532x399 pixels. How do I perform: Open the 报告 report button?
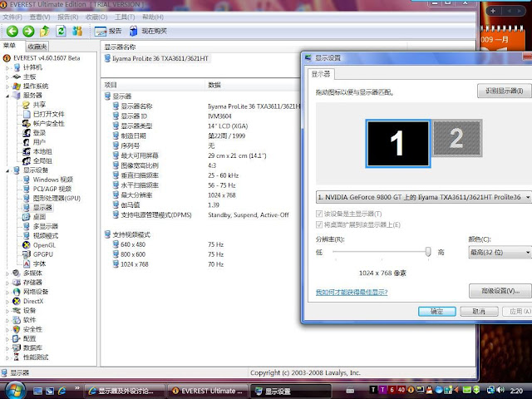(x=108, y=32)
